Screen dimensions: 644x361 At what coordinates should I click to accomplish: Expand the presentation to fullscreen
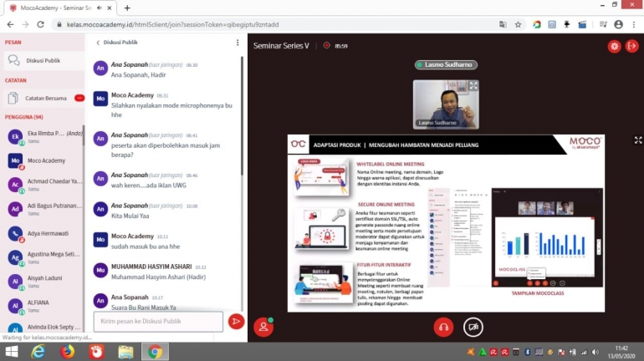point(638,140)
